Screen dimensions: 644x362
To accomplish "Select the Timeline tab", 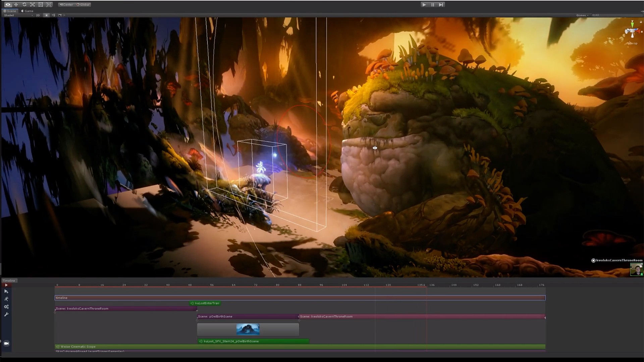I will coord(9,281).
